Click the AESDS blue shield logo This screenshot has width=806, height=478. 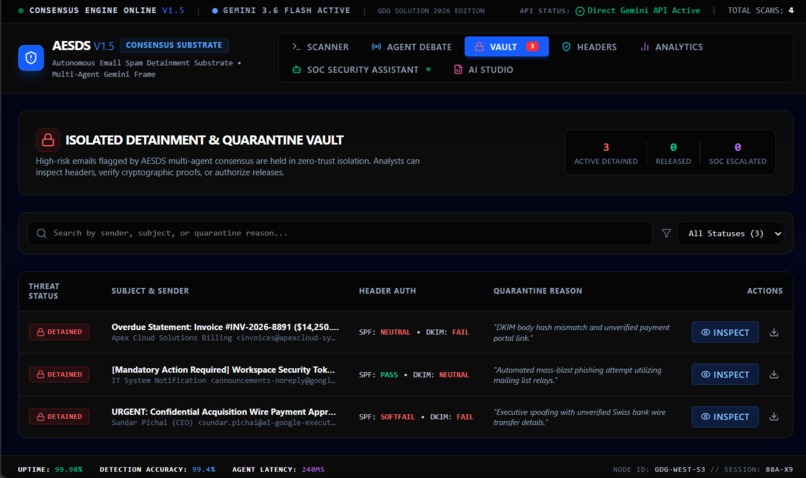(x=31, y=58)
